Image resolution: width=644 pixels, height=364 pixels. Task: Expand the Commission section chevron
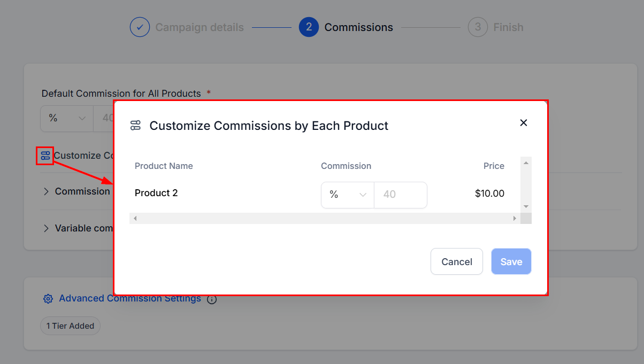click(46, 191)
